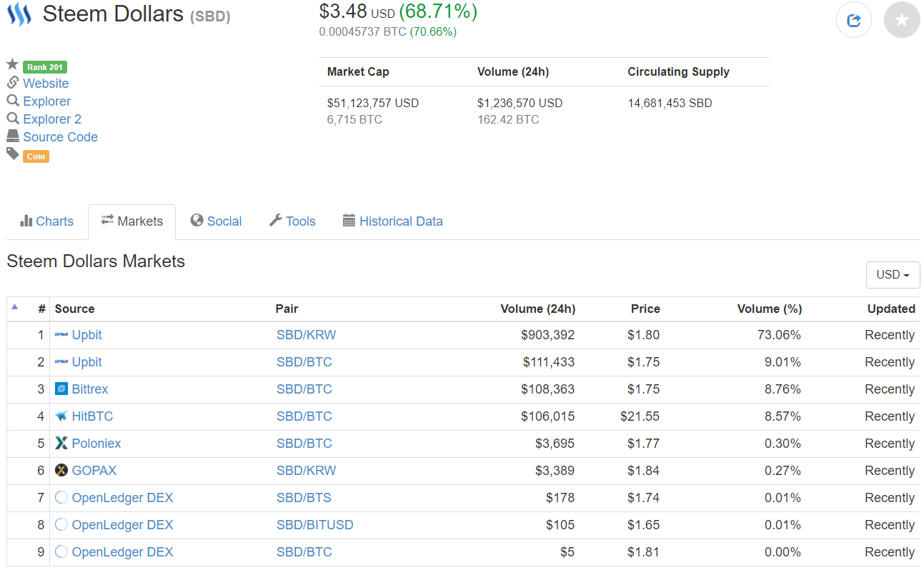
Task: Open the SBD/BTC pair on OpenLedger DEX
Action: click(304, 552)
